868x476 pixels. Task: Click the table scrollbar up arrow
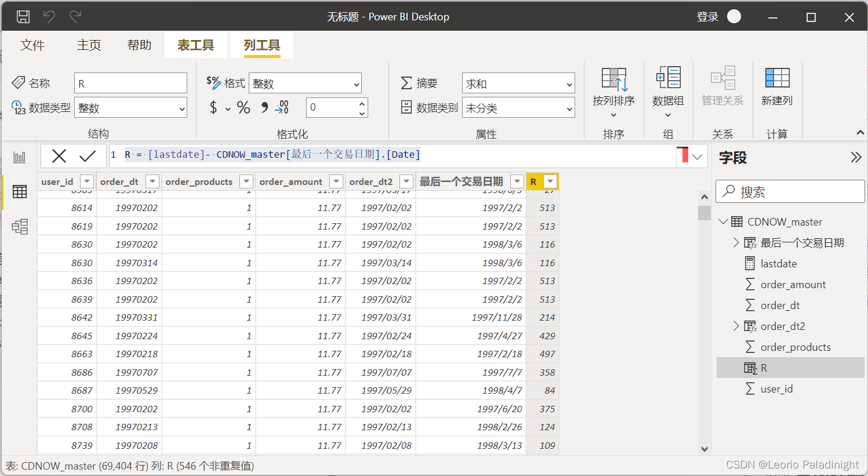tap(704, 197)
